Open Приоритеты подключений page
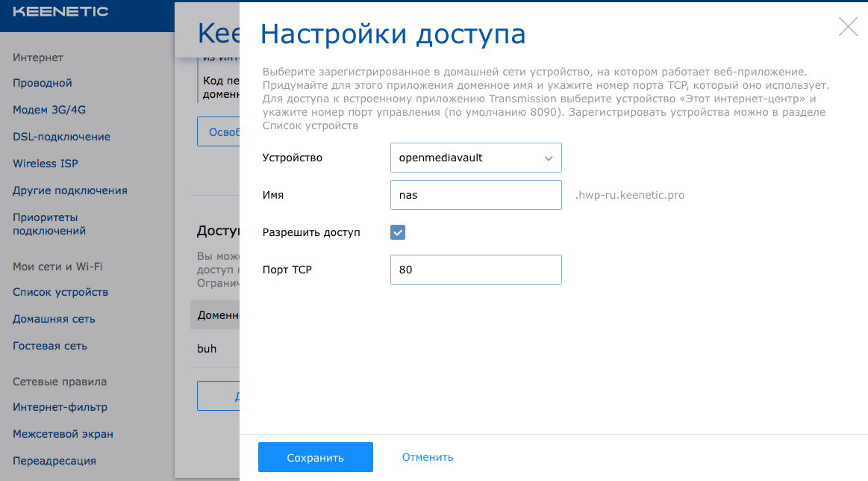 [49, 224]
